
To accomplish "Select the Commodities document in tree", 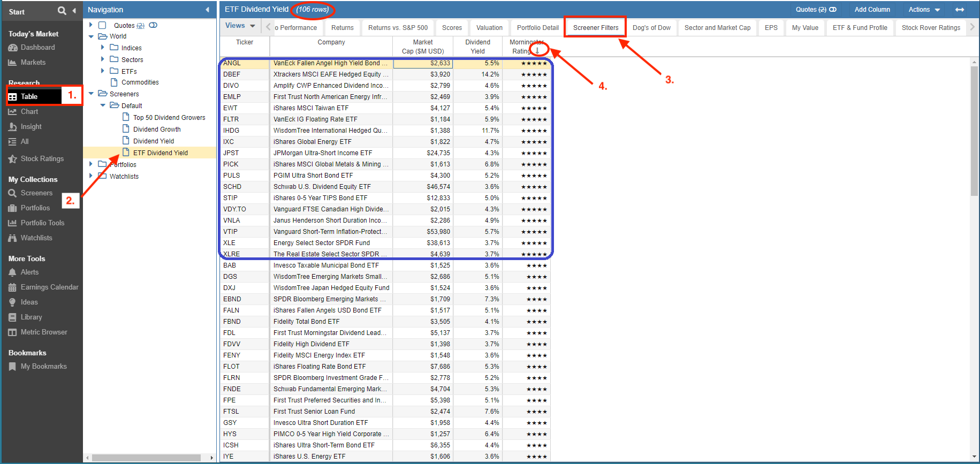I will (135, 82).
